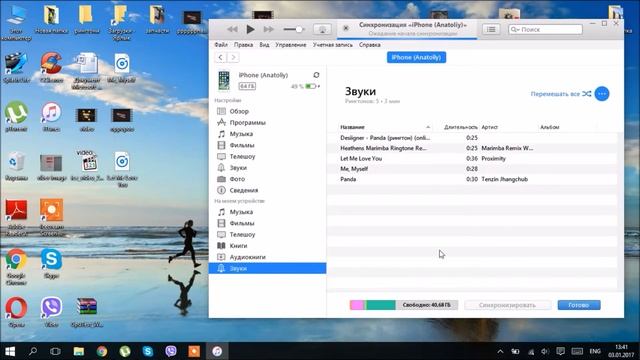Open Skype from the taskbar
640x360 pixels.
(148, 351)
